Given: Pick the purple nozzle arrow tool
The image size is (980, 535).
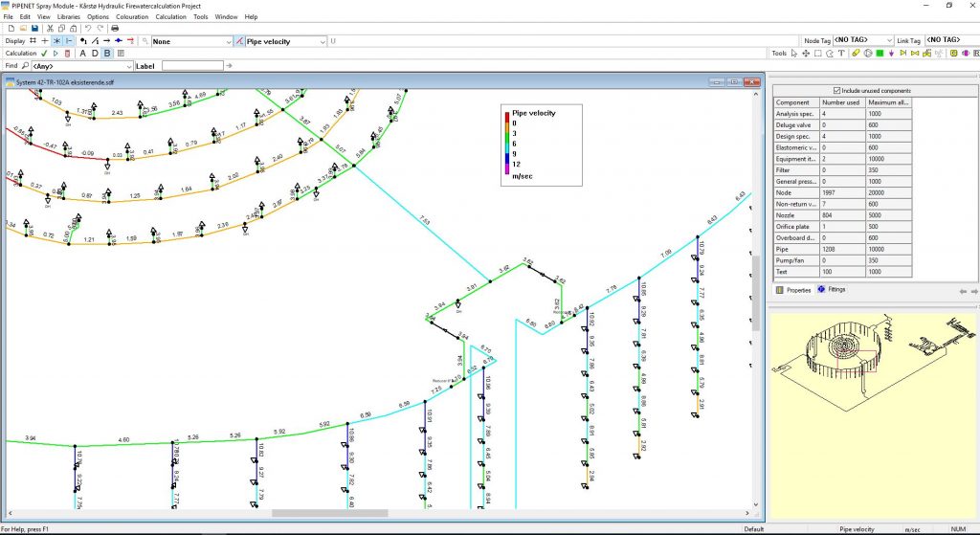Looking at the screenshot, I should [891, 54].
